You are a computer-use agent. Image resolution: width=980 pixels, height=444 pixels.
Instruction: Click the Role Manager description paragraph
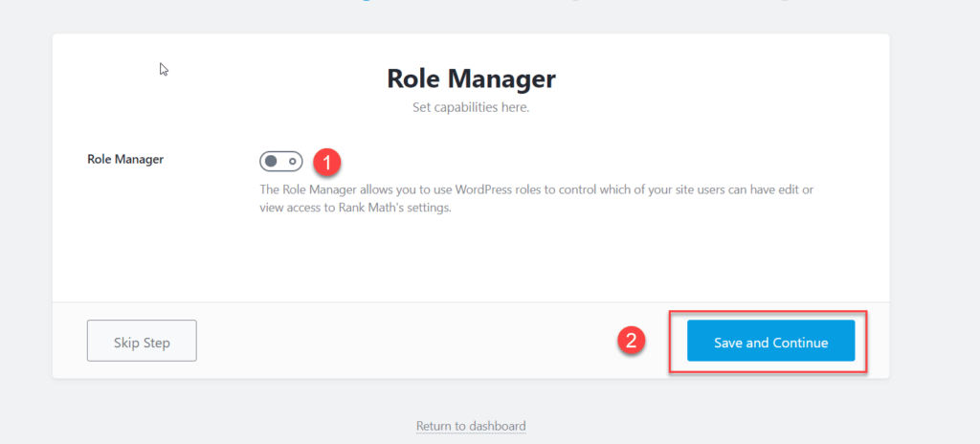tap(536, 198)
